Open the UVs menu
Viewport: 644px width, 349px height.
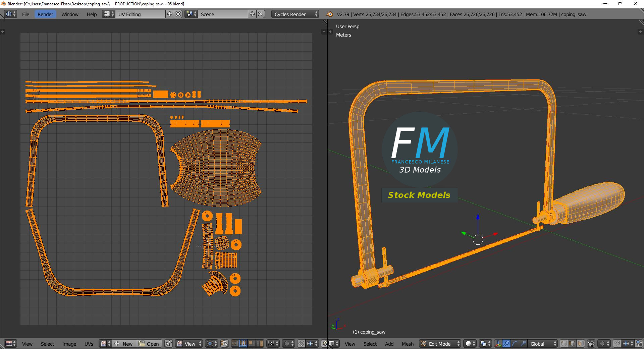89,344
